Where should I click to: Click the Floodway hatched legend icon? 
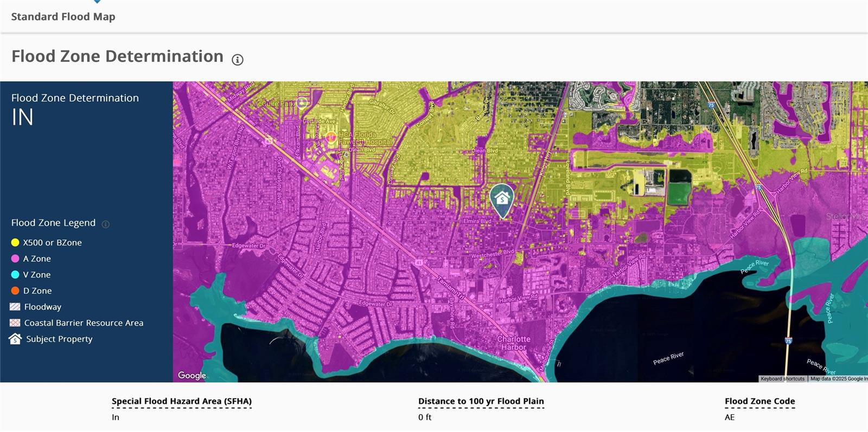pyautogui.click(x=15, y=307)
